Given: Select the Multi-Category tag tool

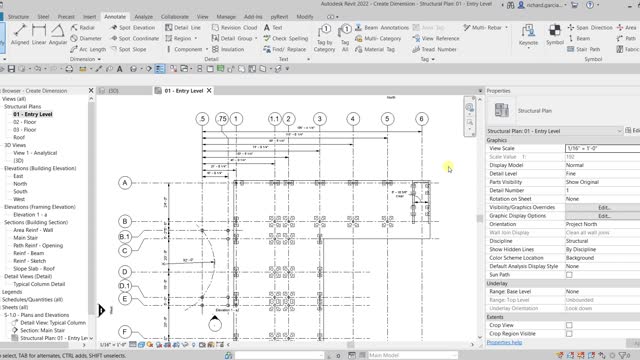Looking at the screenshot, I should 378,38.
